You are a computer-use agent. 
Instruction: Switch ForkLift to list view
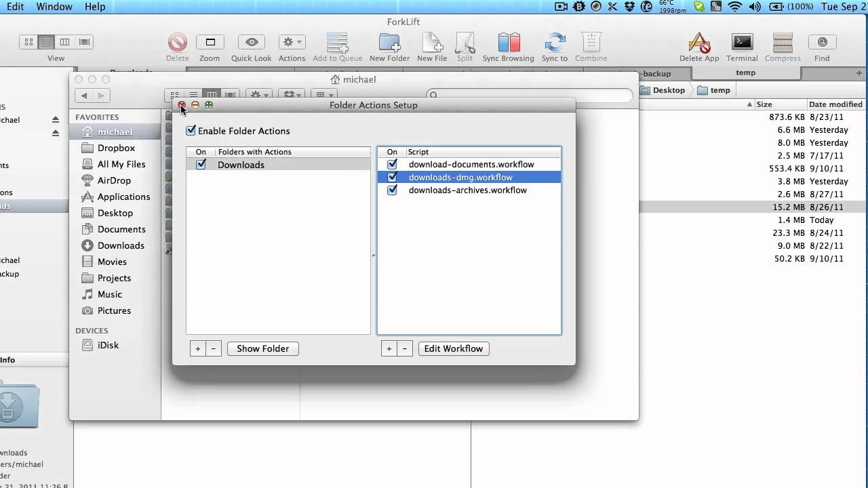click(47, 42)
